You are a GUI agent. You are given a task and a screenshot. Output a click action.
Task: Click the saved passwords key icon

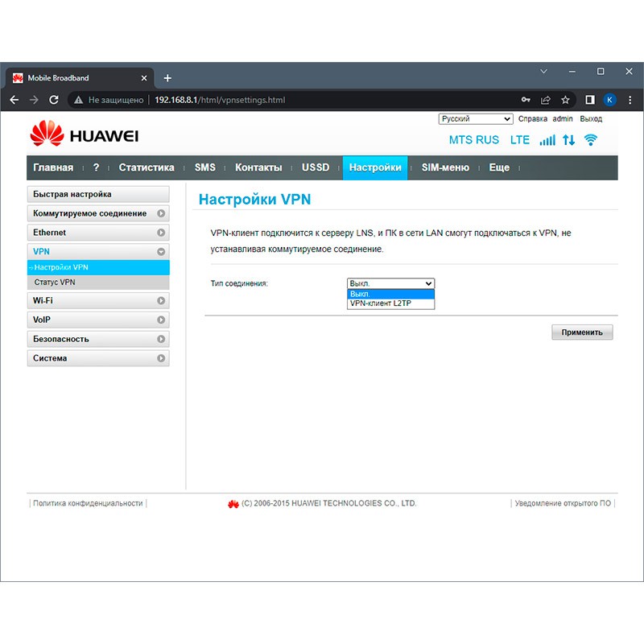tap(526, 100)
